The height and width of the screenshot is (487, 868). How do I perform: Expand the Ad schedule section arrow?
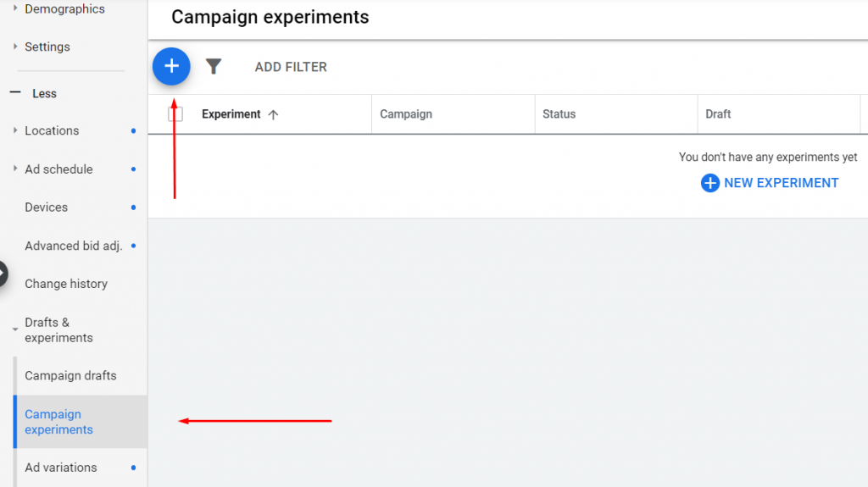[x=15, y=169]
